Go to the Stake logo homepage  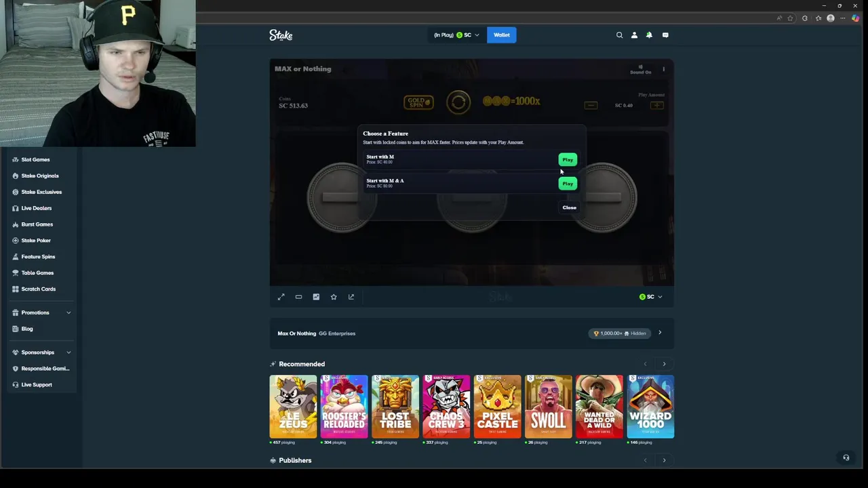[281, 35]
